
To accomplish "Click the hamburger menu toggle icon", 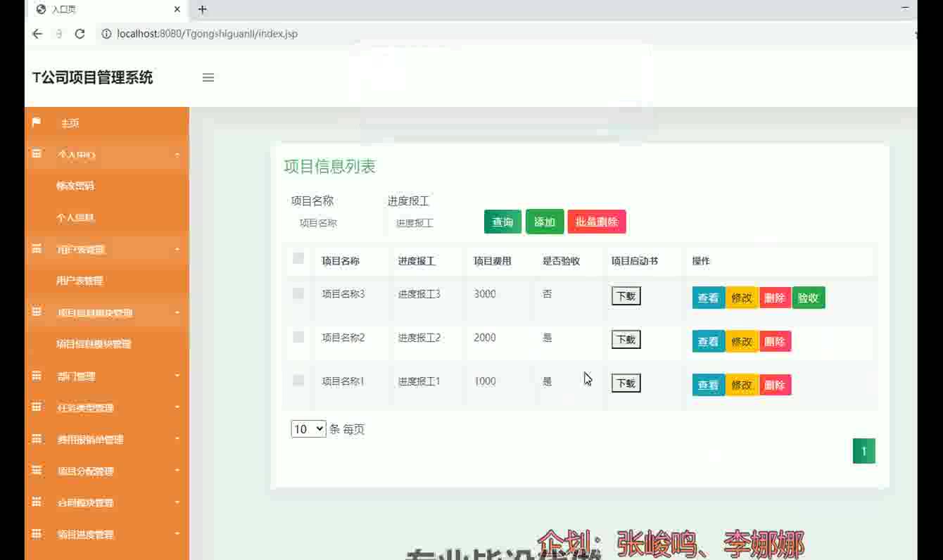I will tap(208, 77).
